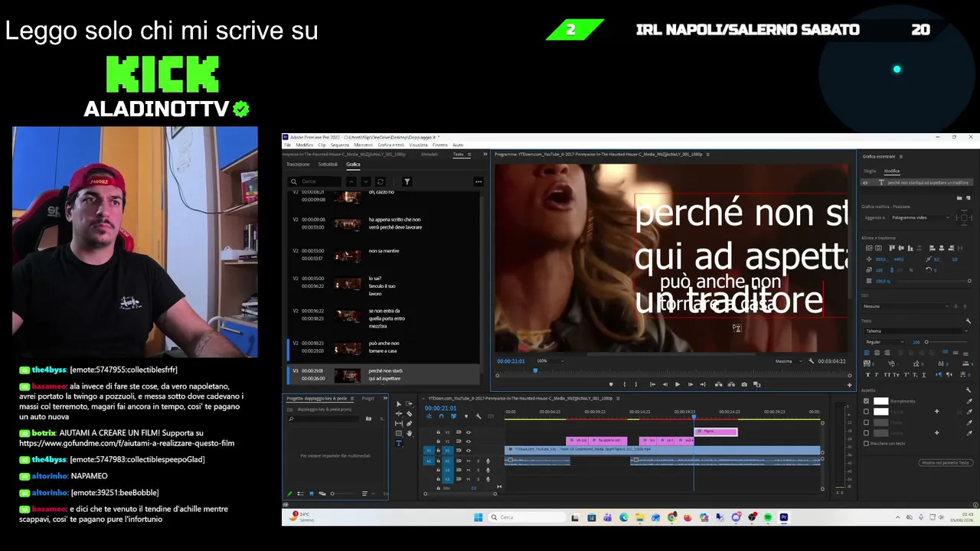Click the filter funnel icon in Text panel
980x551 pixels.
point(407,181)
